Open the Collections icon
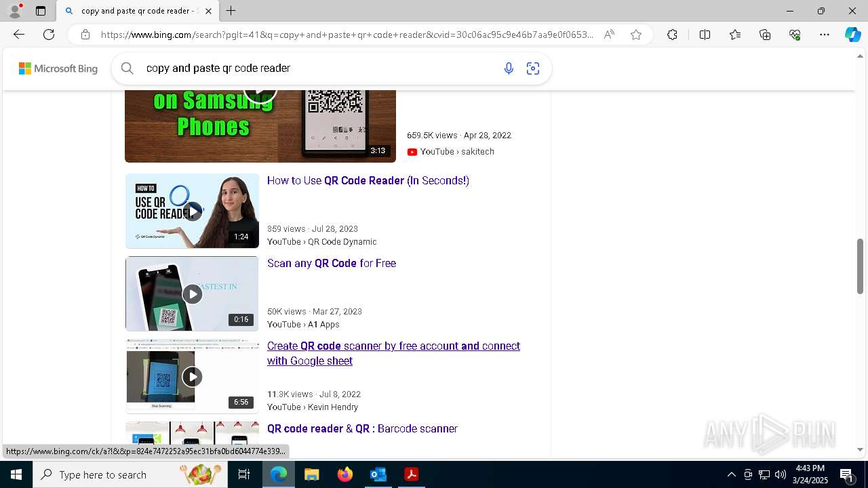This screenshot has height=488, width=868. pyautogui.click(x=765, y=35)
